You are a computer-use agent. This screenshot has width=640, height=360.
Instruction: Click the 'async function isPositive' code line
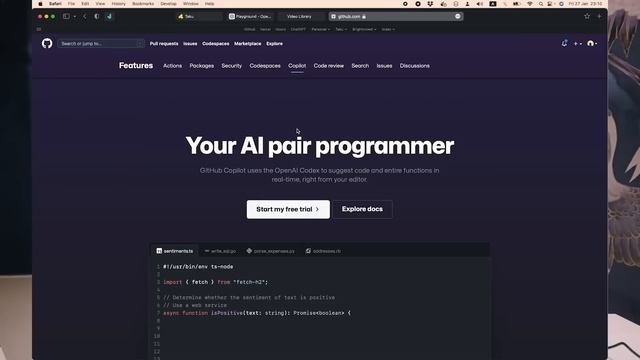[x=257, y=313]
